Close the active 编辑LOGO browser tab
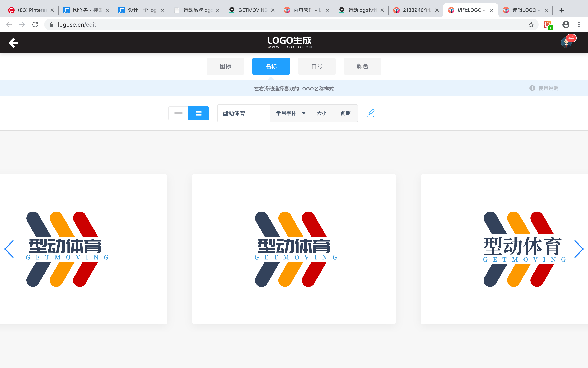 (492, 10)
